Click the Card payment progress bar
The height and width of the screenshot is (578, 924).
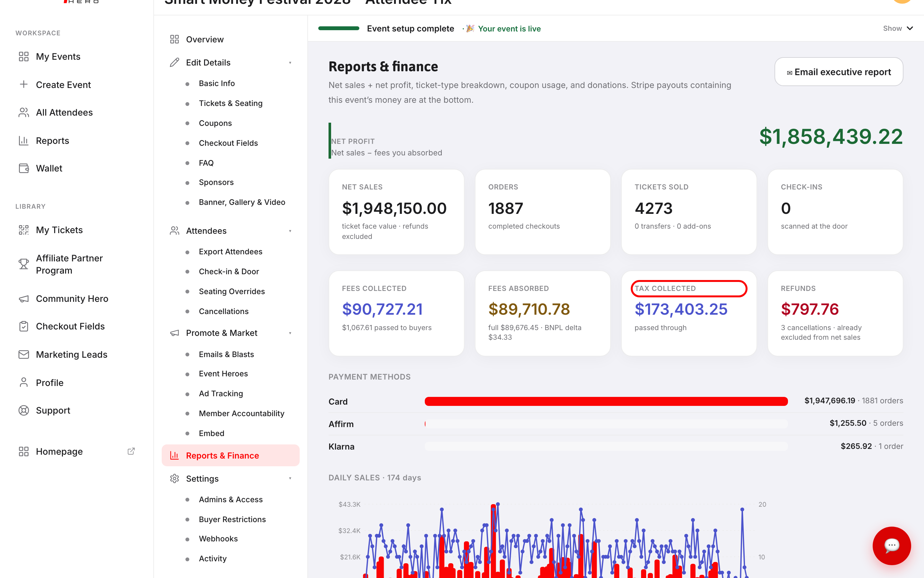(606, 401)
